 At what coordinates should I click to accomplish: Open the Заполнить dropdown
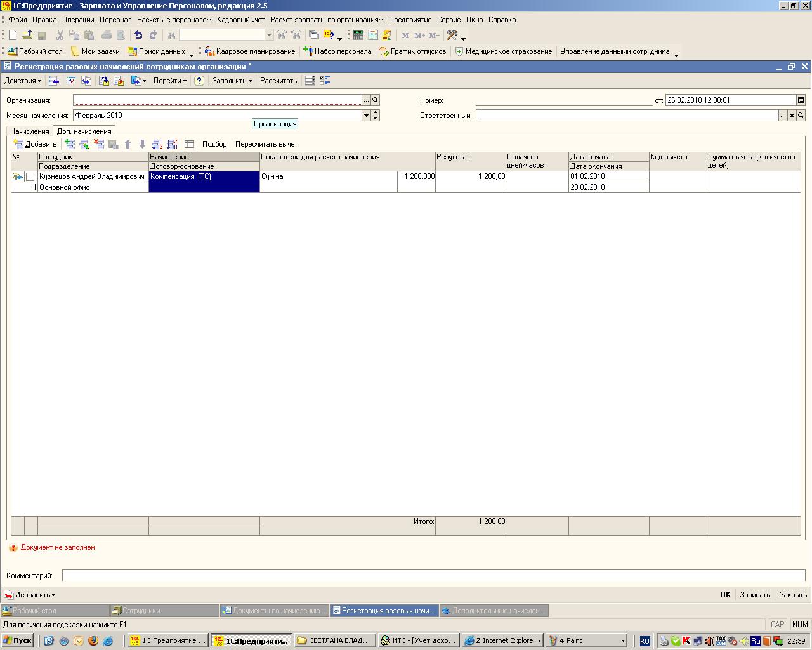tap(232, 81)
